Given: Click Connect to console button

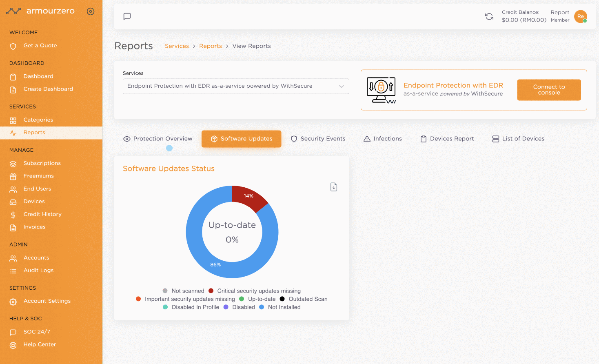Looking at the screenshot, I should click(549, 90).
